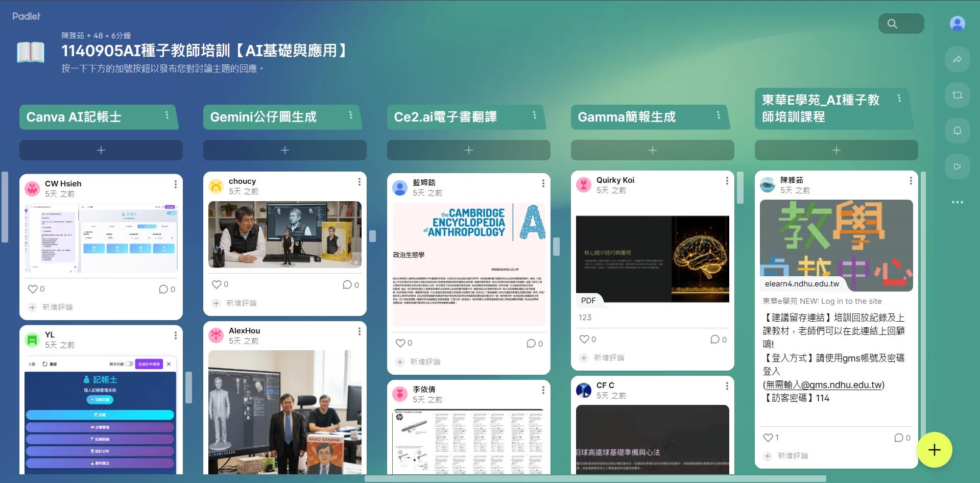Viewport: 980px width, 483px height.
Task: Open YL post options menu
Action: click(x=176, y=335)
